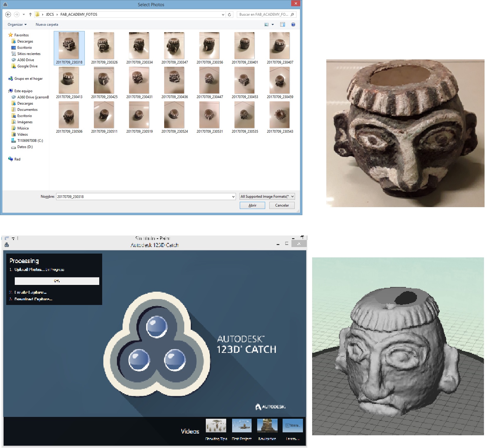Open A360 Drive under Favoritos

click(x=25, y=60)
